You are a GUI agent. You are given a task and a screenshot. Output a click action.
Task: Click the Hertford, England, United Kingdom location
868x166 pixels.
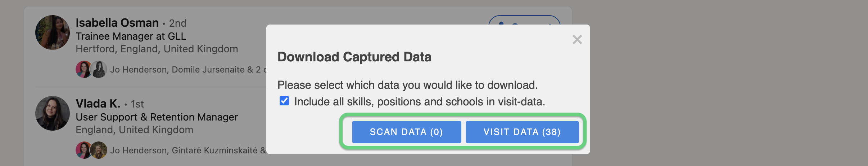tap(157, 49)
